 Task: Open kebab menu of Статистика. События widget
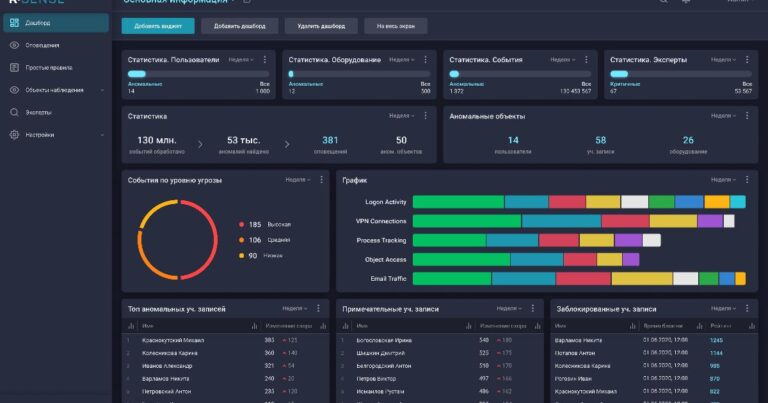[586, 59]
